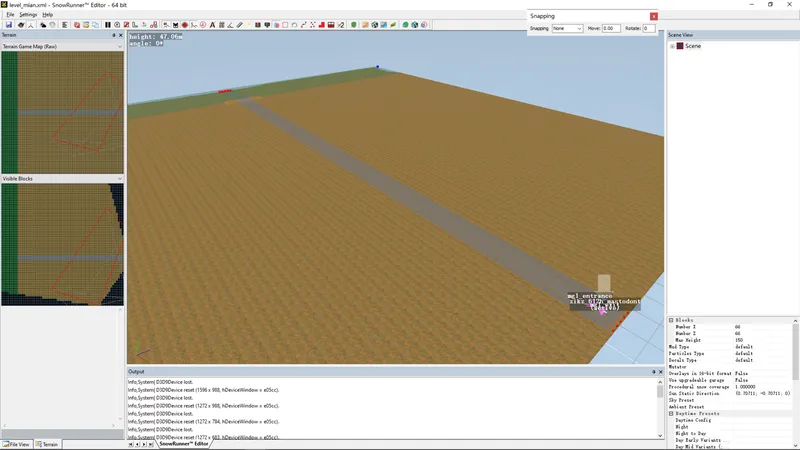Click the dark cloud icon in toolbar

[x=43, y=24]
